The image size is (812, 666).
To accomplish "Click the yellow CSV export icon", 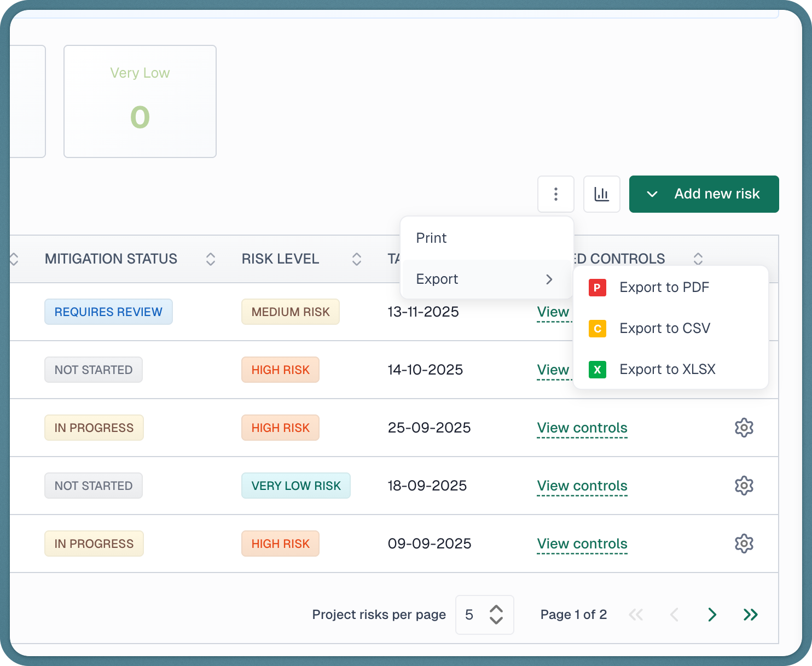I will click(597, 329).
